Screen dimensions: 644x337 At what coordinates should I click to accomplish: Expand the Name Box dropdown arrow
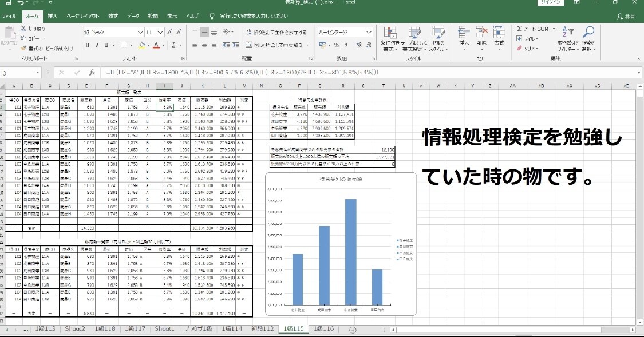(x=37, y=73)
